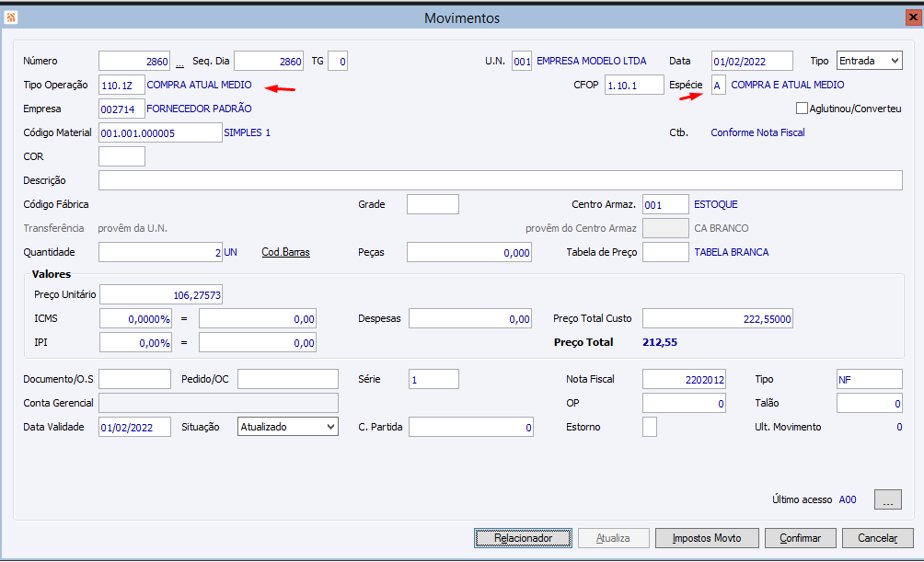Toggle the Aglutinou/Converteu checkbox
This screenshot has height=562, width=924.
coord(802,109)
